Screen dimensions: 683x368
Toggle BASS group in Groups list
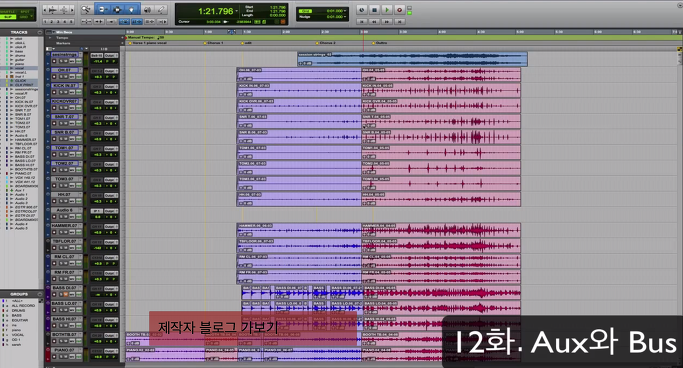pos(17,315)
